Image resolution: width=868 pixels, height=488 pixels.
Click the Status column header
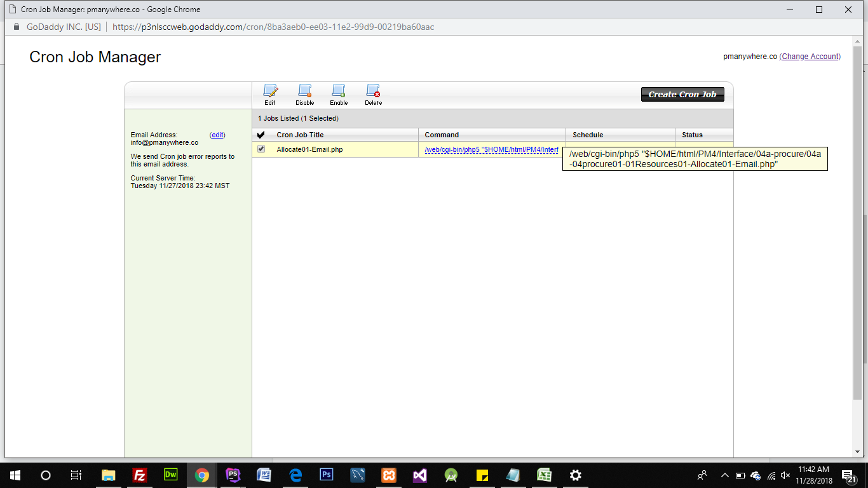point(692,135)
